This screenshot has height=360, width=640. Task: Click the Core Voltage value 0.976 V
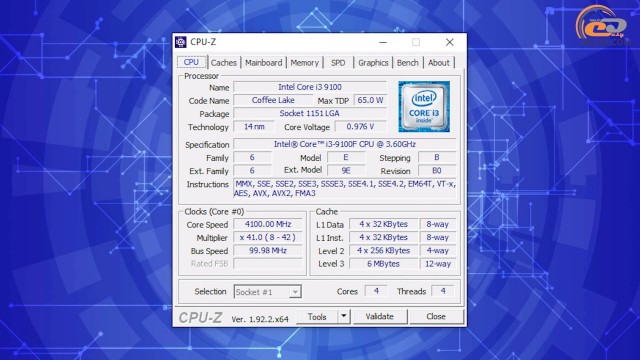[x=360, y=127]
